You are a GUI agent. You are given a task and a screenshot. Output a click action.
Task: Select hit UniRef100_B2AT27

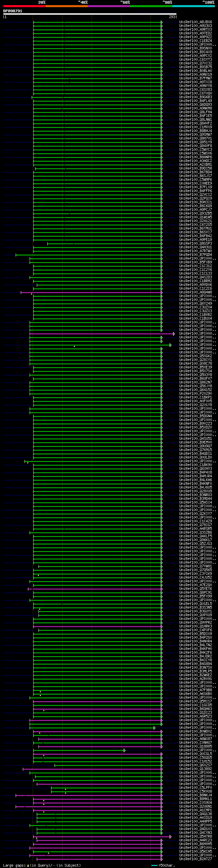196,859
